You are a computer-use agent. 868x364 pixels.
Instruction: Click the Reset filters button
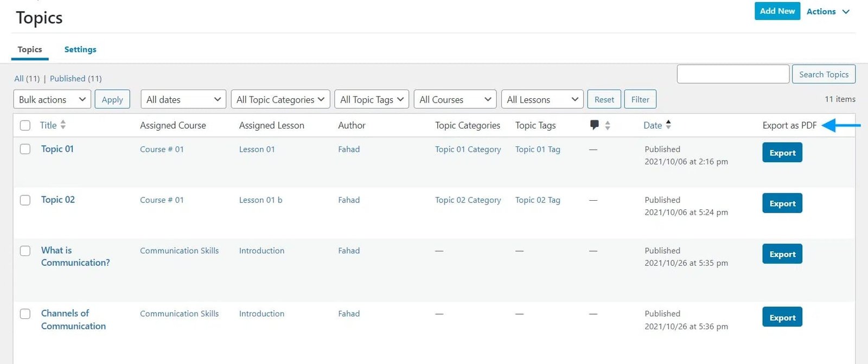[x=604, y=99]
